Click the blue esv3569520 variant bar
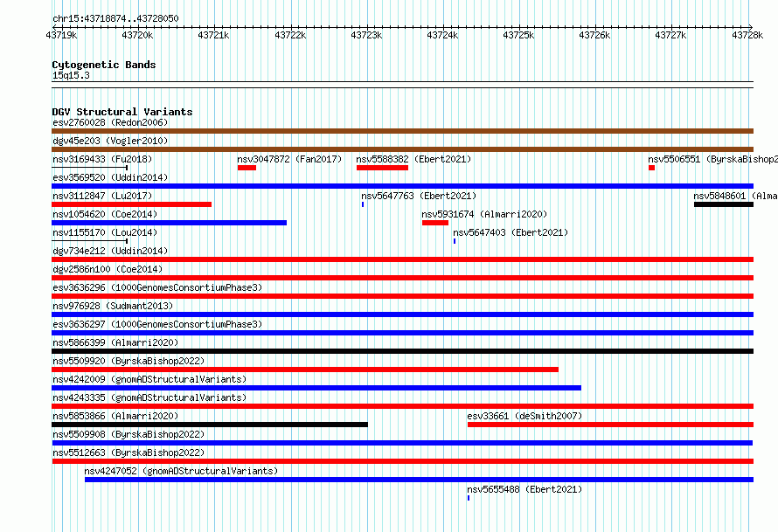The width and height of the screenshot is (778, 532). click(402, 186)
